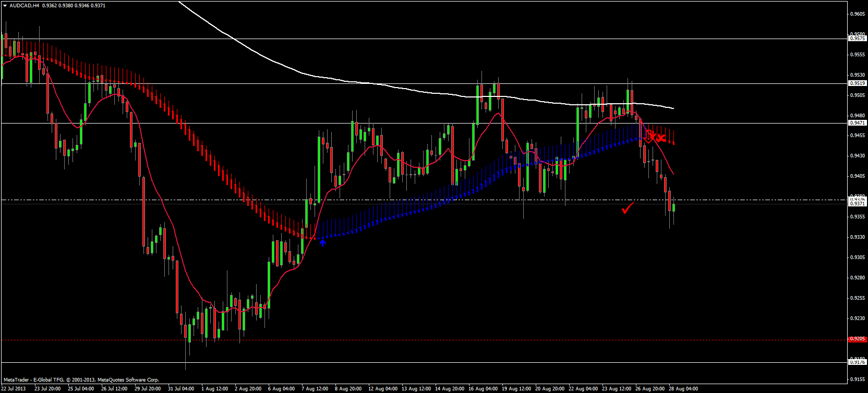The image size is (868, 393).
Task: Click the open price 0.9362 in the chart header
Action: tap(49, 6)
